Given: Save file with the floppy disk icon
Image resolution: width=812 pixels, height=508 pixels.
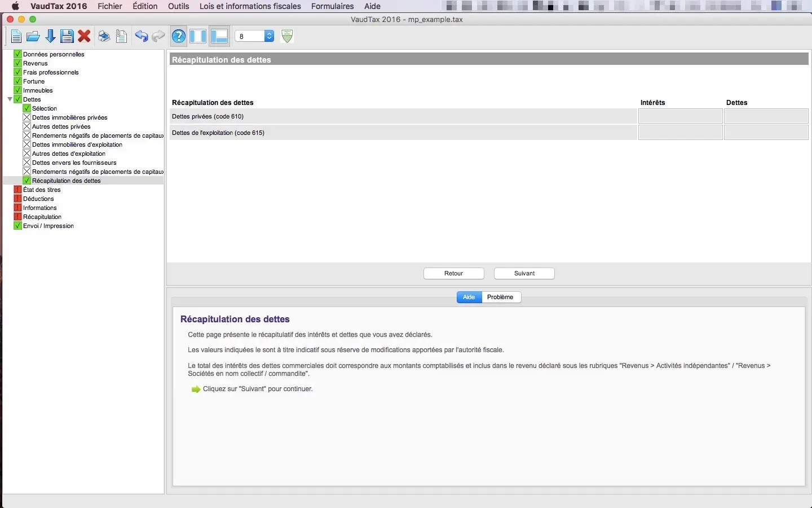Looking at the screenshot, I should point(67,37).
